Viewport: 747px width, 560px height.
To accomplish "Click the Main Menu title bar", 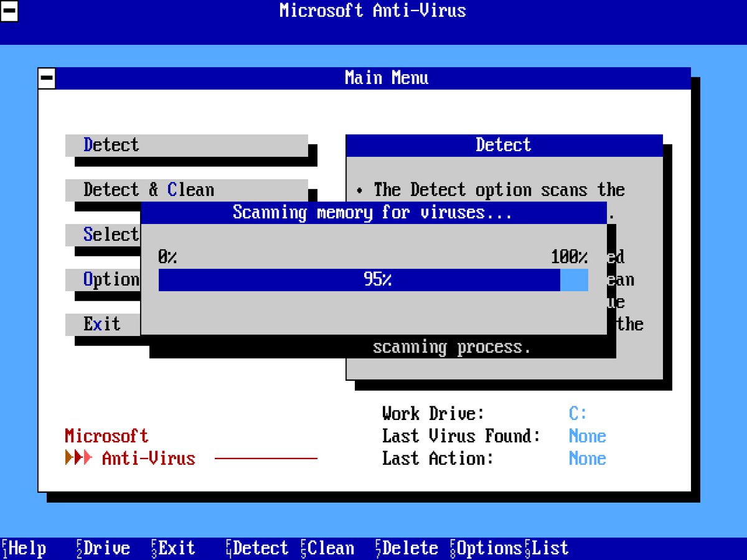I will point(374,78).
